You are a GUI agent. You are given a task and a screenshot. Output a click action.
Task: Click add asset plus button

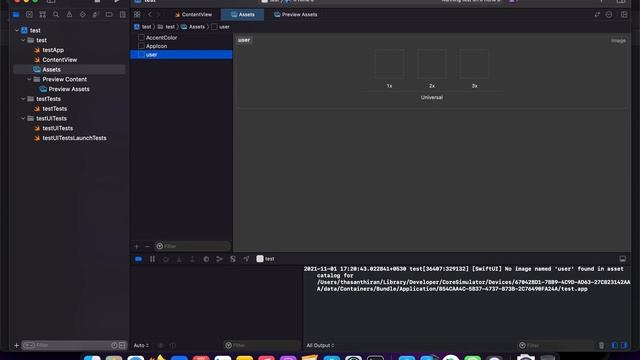pyautogui.click(x=137, y=246)
